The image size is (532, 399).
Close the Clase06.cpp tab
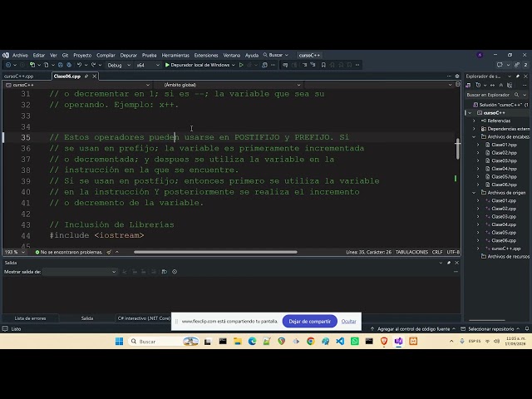tap(94, 76)
